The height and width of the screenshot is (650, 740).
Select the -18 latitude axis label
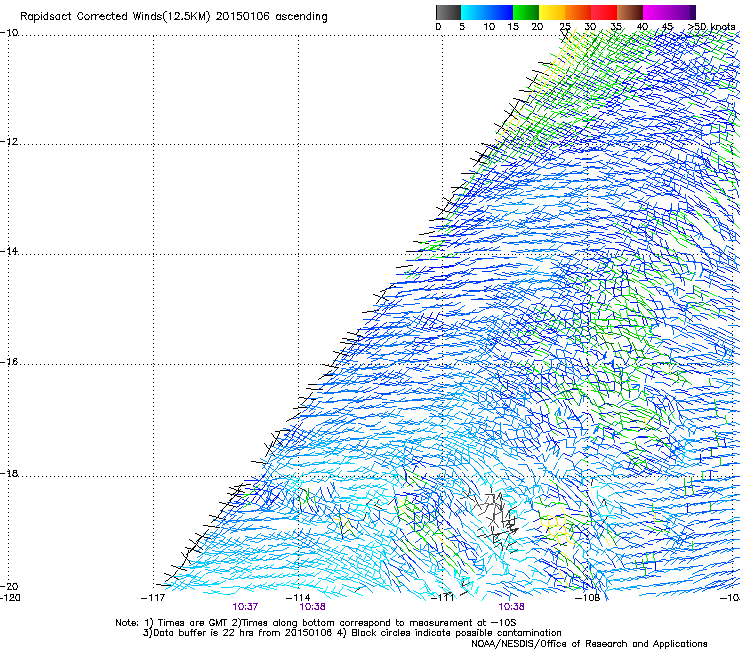(9, 473)
